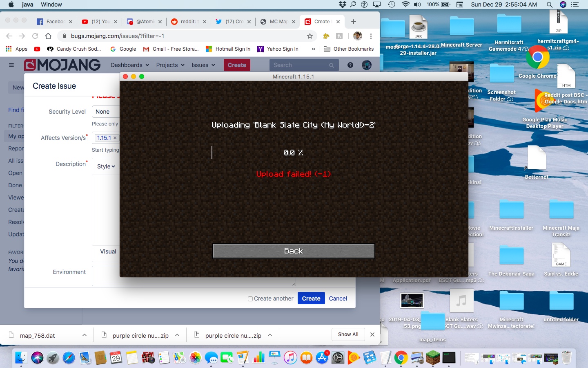Open Gmail bookmark
This screenshot has width=588, height=368.
coord(171,49)
